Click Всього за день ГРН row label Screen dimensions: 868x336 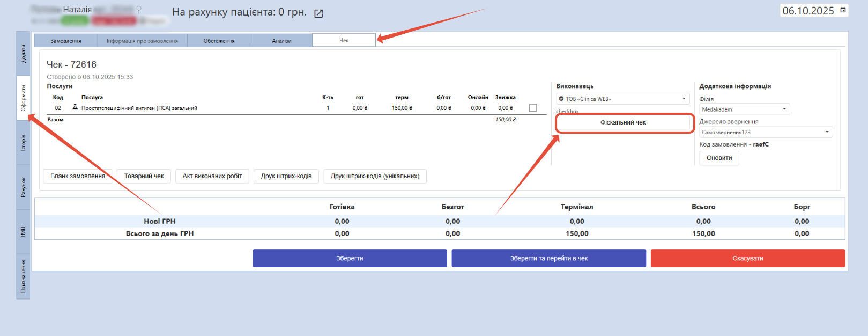160,233
